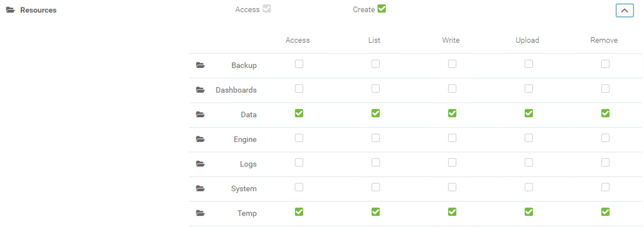Enable Remove permission for Logs
Image resolution: width=644 pixels, height=228 pixels.
coord(605,163)
